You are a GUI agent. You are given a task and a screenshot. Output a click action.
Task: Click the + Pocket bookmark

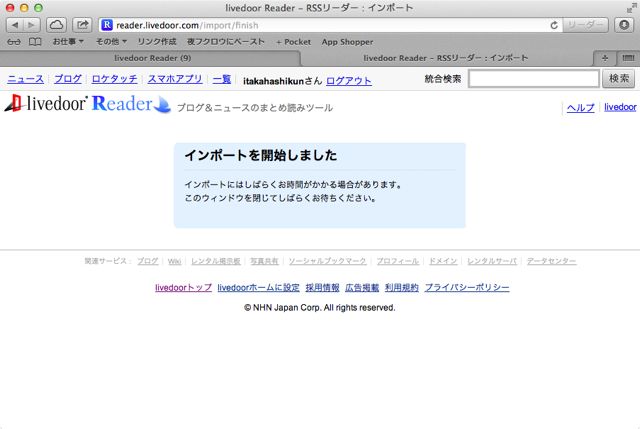click(x=293, y=42)
